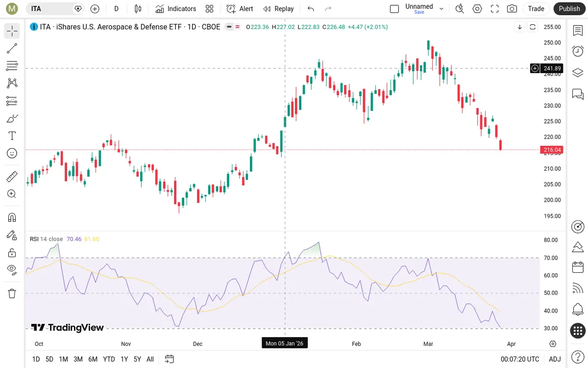Hide all drawings with eye icon
The image size is (588, 368).
pyautogui.click(x=12, y=269)
